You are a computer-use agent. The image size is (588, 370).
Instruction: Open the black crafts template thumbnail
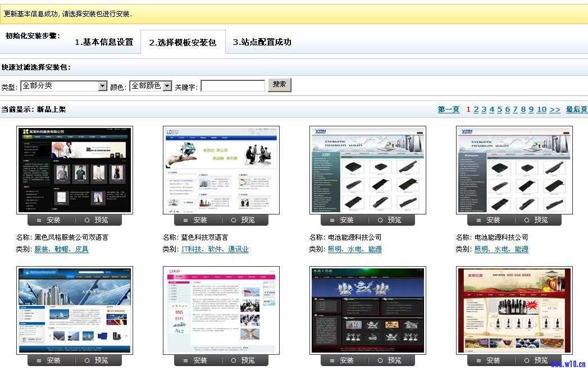click(367, 310)
